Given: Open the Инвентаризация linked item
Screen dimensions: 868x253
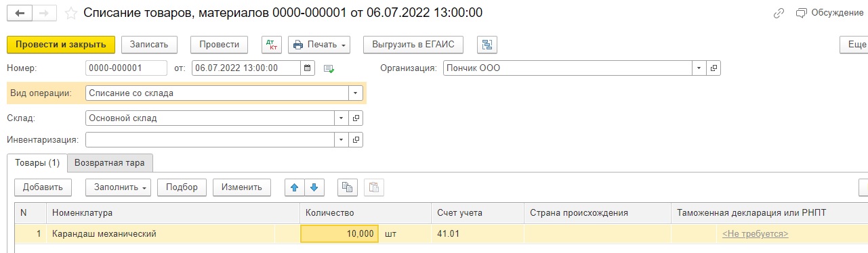Looking at the screenshot, I should (356, 140).
